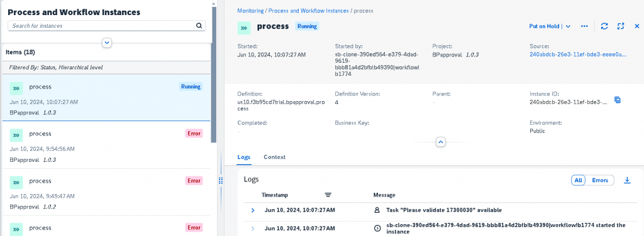The width and height of the screenshot is (644, 236).
Task: Select the Logs tab
Action: pyautogui.click(x=244, y=157)
